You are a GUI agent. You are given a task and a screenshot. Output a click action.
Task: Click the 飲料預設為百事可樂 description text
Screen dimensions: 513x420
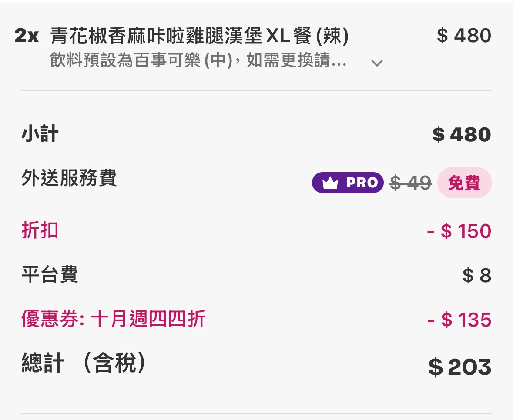pyautogui.click(x=198, y=61)
